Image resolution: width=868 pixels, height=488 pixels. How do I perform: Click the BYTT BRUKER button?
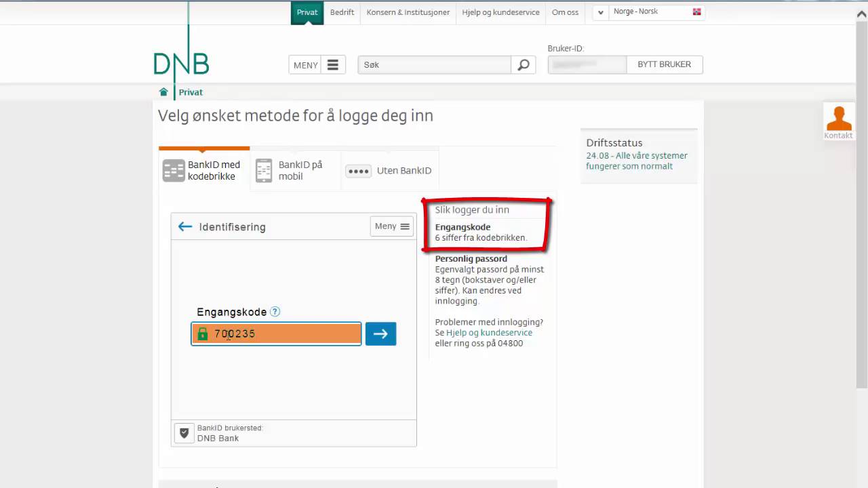click(x=665, y=64)
